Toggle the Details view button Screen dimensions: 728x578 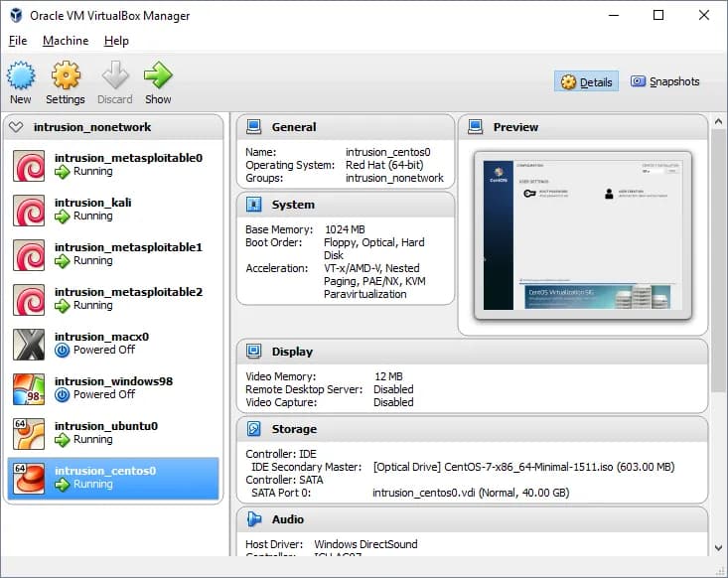click(x=586, y=82)
